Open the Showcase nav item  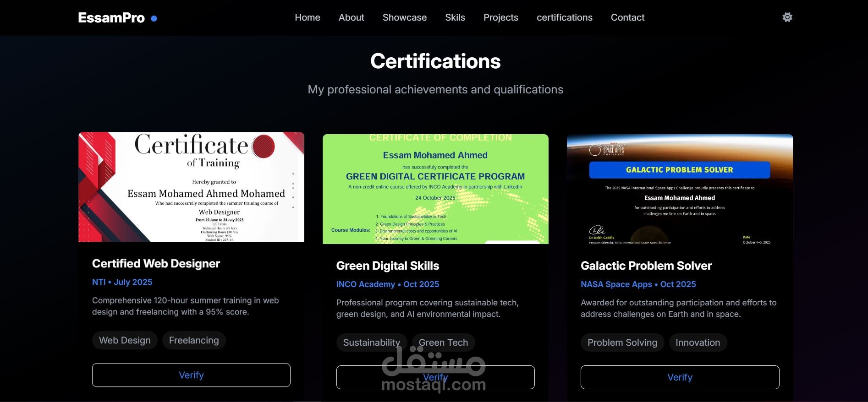click(405, 17)
